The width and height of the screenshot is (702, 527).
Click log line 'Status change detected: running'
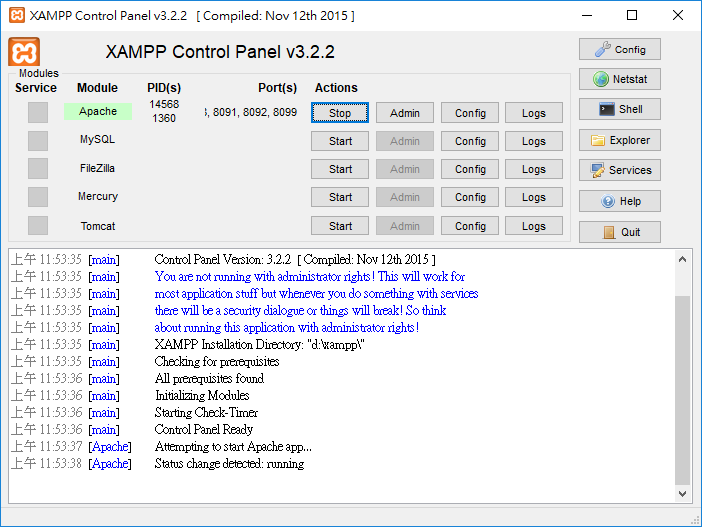(x=229, y=463)
